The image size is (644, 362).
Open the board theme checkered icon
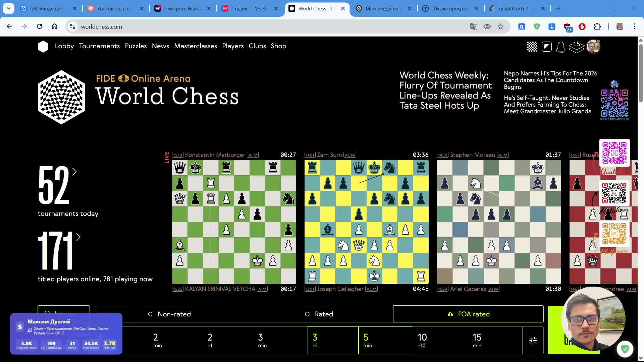(x=532, y=47)
